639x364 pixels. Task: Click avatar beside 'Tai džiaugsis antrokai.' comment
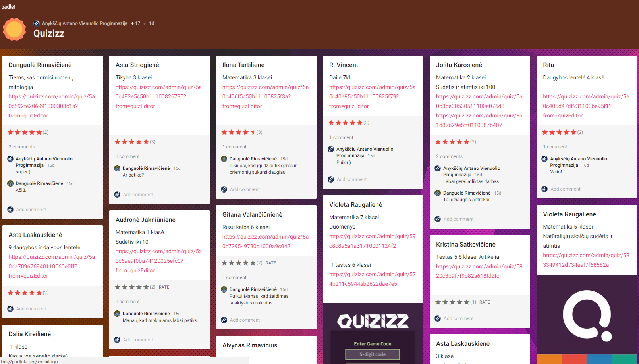pyautogui.click(x=438, y=193)
